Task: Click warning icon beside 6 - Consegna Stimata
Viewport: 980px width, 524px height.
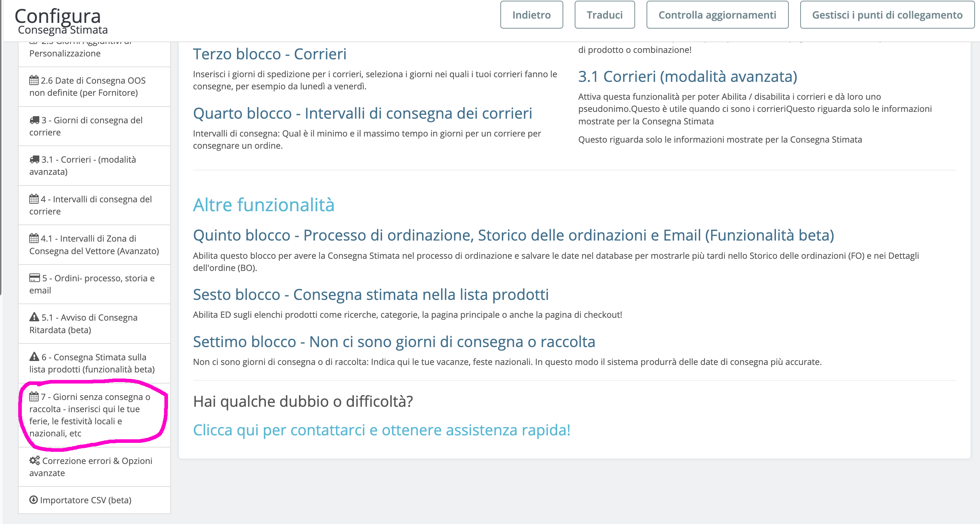Action: click(34, 357)
